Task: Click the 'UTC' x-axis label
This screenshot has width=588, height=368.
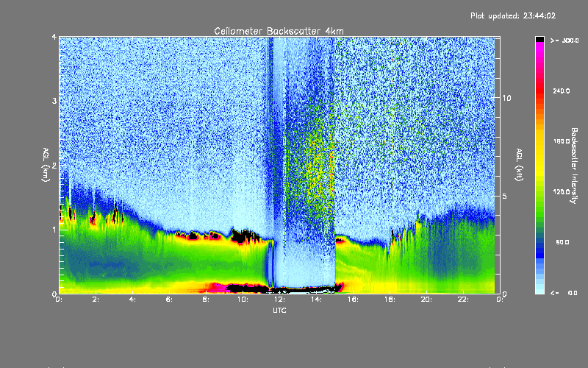Action: [x=279, y=311]
